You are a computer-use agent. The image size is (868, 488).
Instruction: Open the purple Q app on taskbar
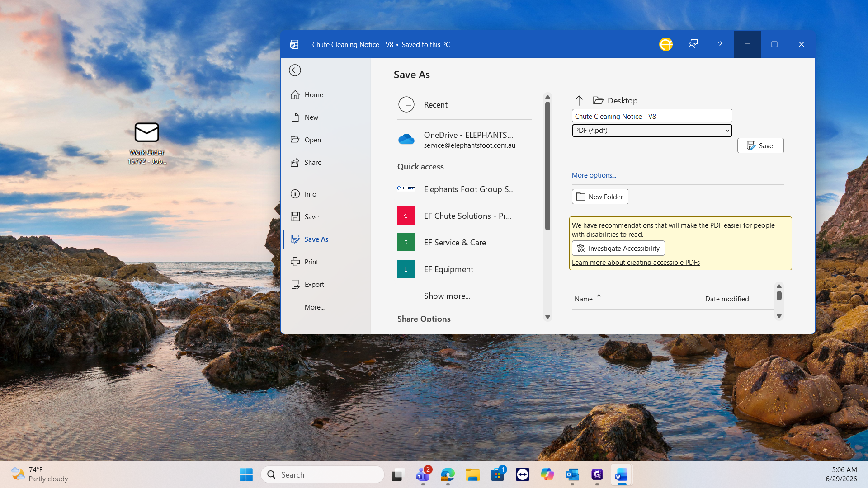pos(597,474)
